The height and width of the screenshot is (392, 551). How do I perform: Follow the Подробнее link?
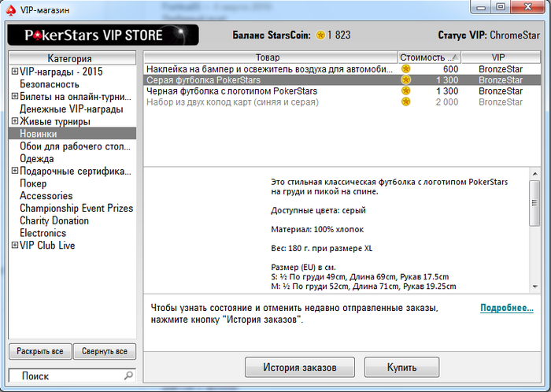[x=507, y=308]
